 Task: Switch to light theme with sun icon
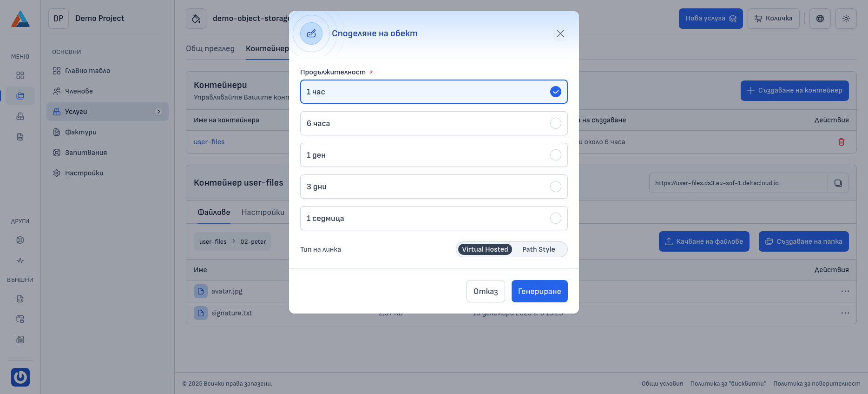[x=846, y=19]
